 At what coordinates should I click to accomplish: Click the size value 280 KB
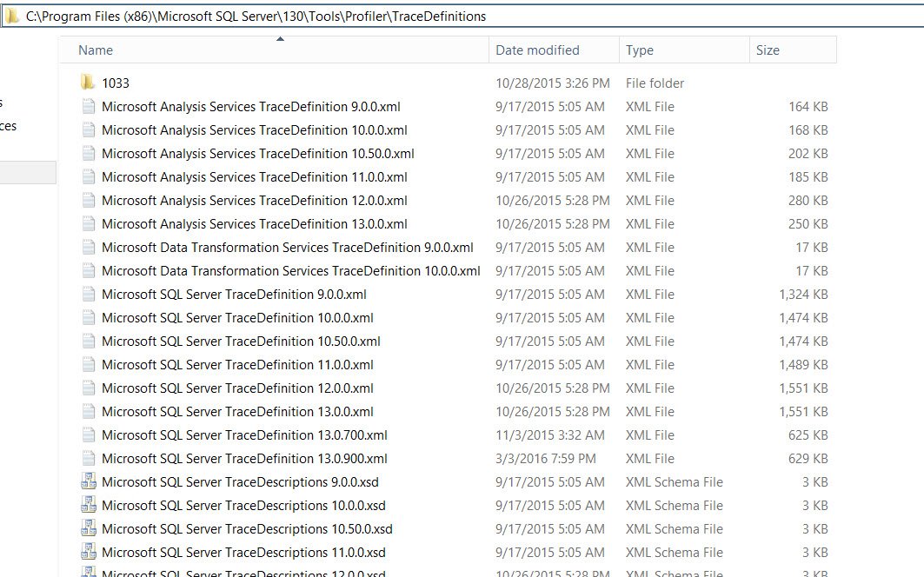808,201
